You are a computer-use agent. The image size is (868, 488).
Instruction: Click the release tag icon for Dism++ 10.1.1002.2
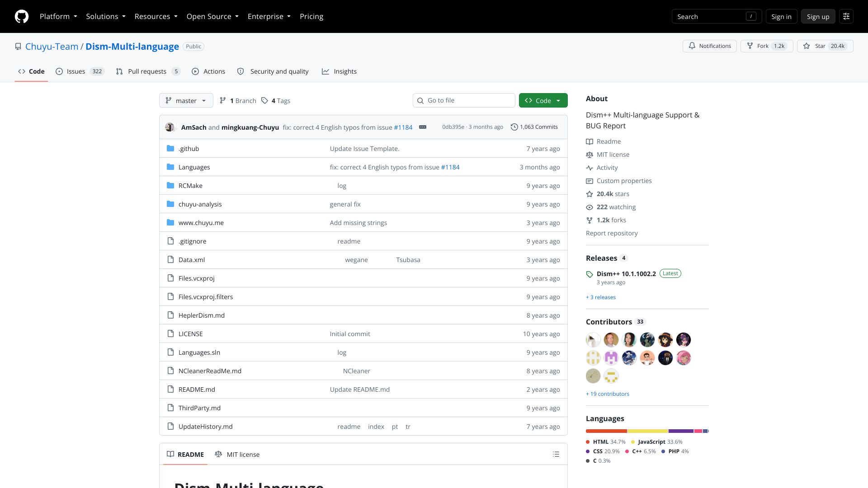[590, 274]
